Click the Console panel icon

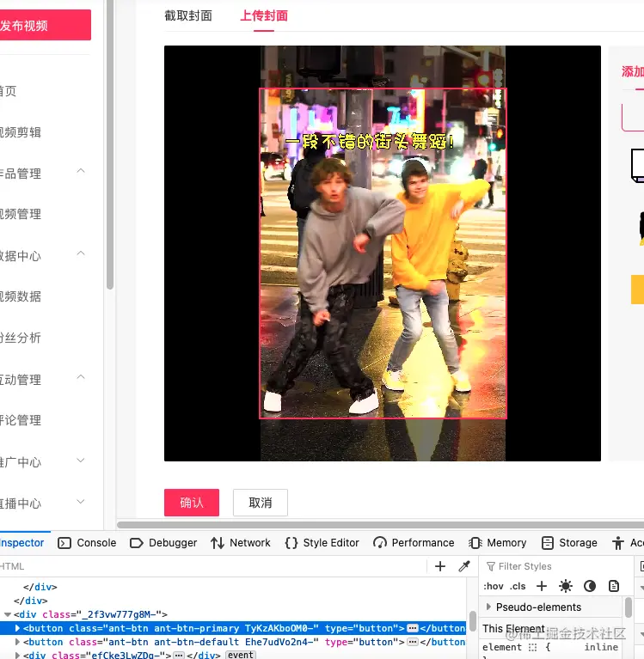click(64, 543)
